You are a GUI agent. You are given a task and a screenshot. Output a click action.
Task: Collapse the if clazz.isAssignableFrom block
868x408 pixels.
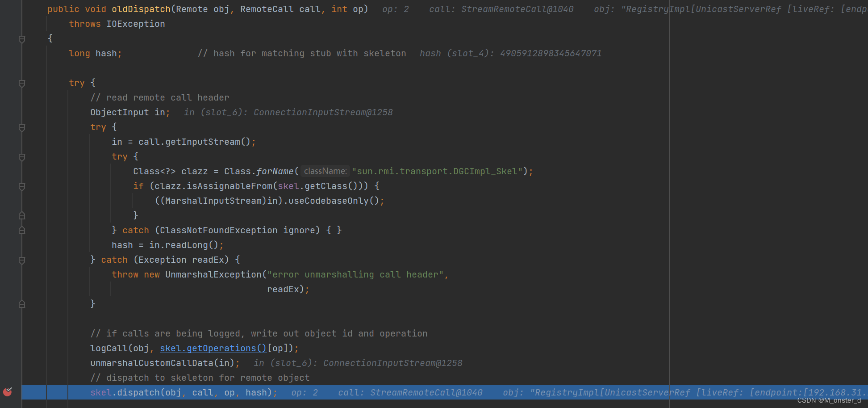click(22, 186)
